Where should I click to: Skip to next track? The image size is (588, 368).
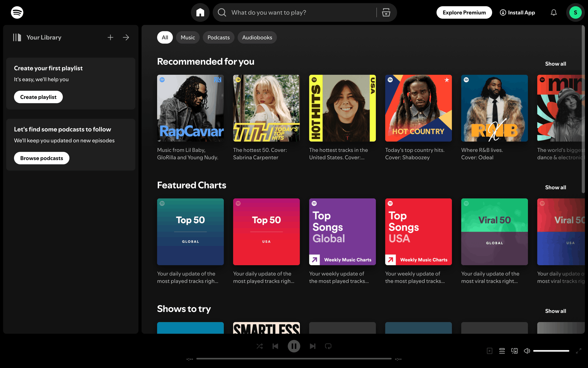pos(312,346)
